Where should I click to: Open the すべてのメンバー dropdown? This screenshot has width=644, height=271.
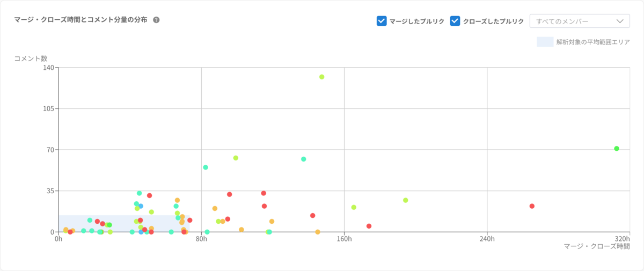580,21
